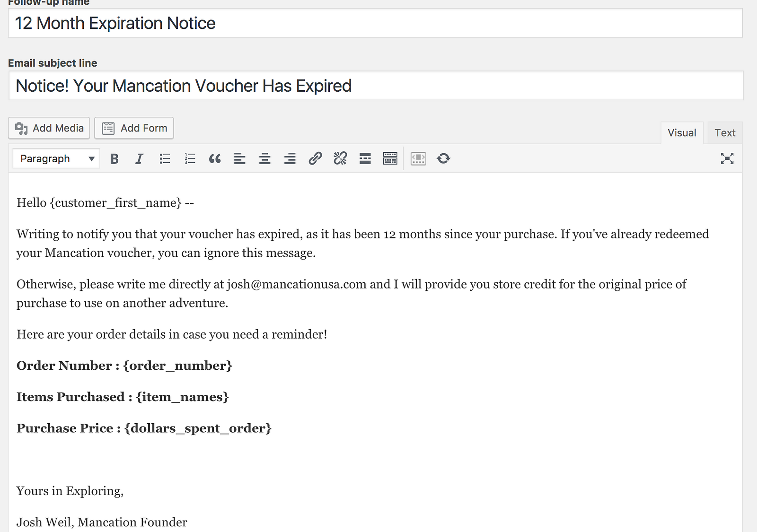Click the 'Yours in Exploring,' line
Screen dimensions: 757x532
pyautogui.click(x=70, y=491)
